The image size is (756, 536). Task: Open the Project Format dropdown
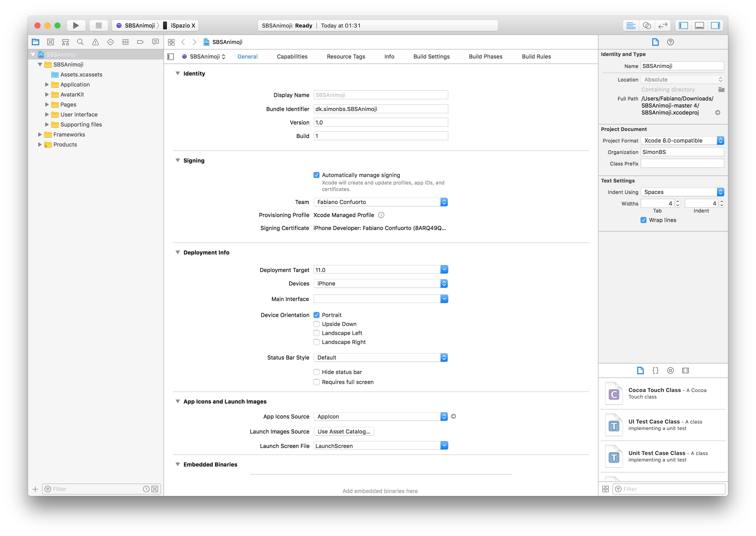(682, 140)
